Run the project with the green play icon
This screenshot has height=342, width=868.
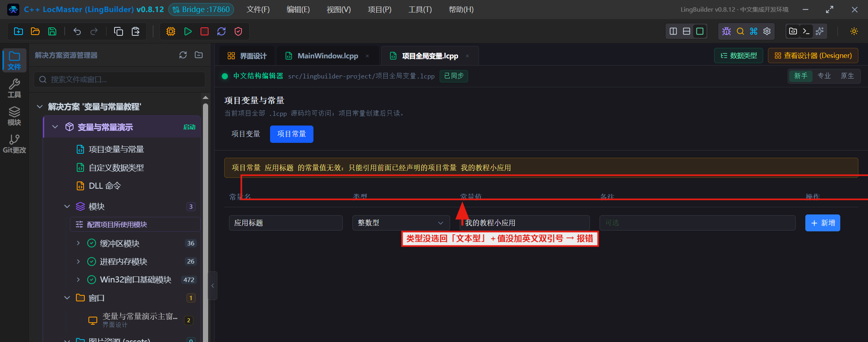[x=188, y=31]
